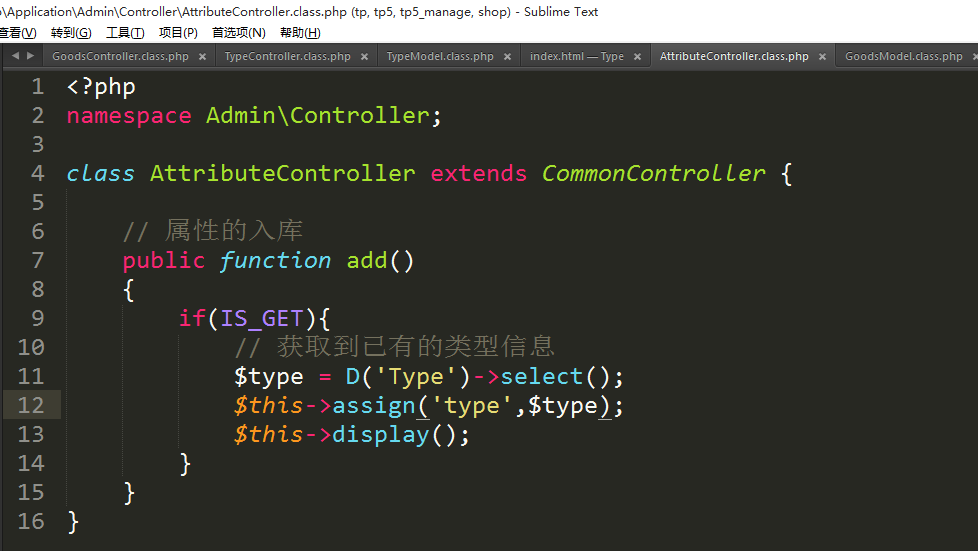Viewport: 978px width, 551px height.
Task: Switch to the GoodsModel.class.php tab
Action: click(x=903, y=57)
